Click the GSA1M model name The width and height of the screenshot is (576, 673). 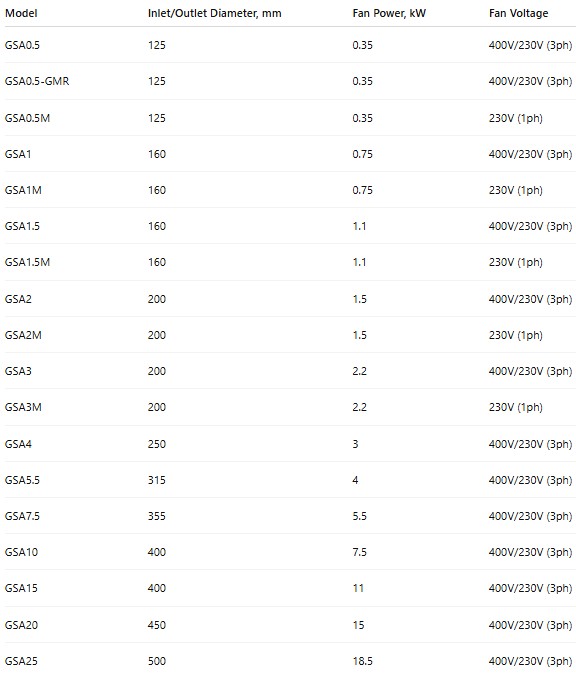23,190
